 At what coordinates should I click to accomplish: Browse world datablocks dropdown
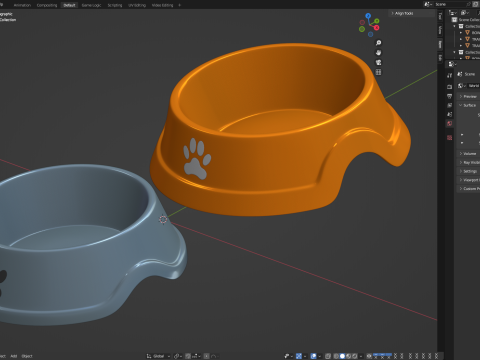pos(461,86)
